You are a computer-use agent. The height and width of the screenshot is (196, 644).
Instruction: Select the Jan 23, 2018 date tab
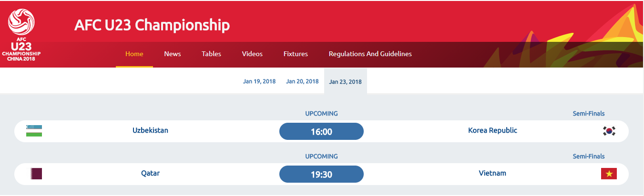point(346,81)
